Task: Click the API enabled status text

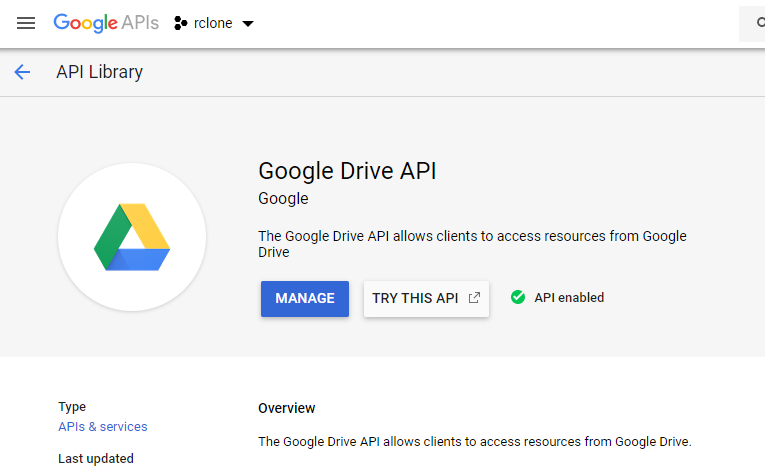Action: (x=568, y=298)
